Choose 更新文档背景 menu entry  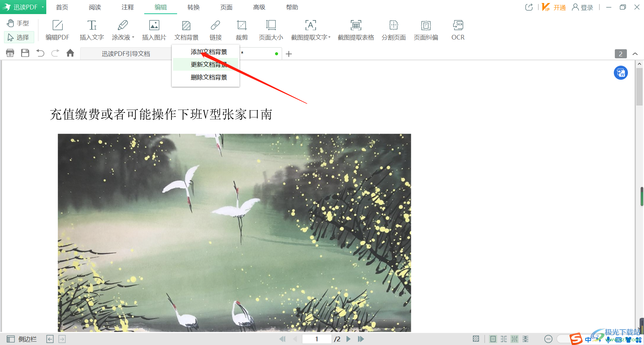[206, 64]
